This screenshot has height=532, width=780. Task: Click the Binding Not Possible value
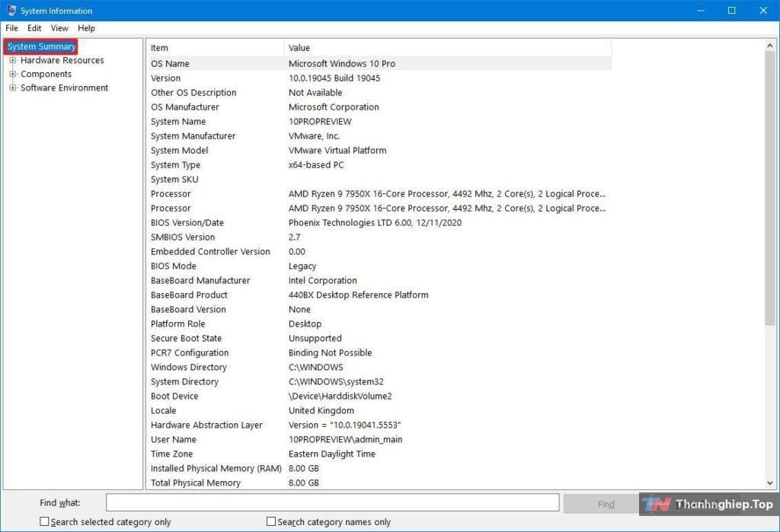coord(330,352)
